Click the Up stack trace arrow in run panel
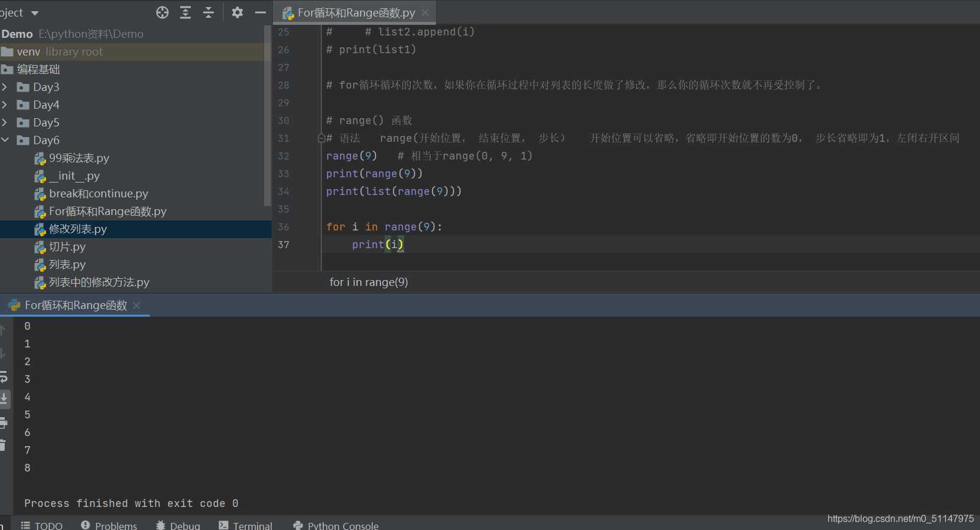 click(3, 330)
